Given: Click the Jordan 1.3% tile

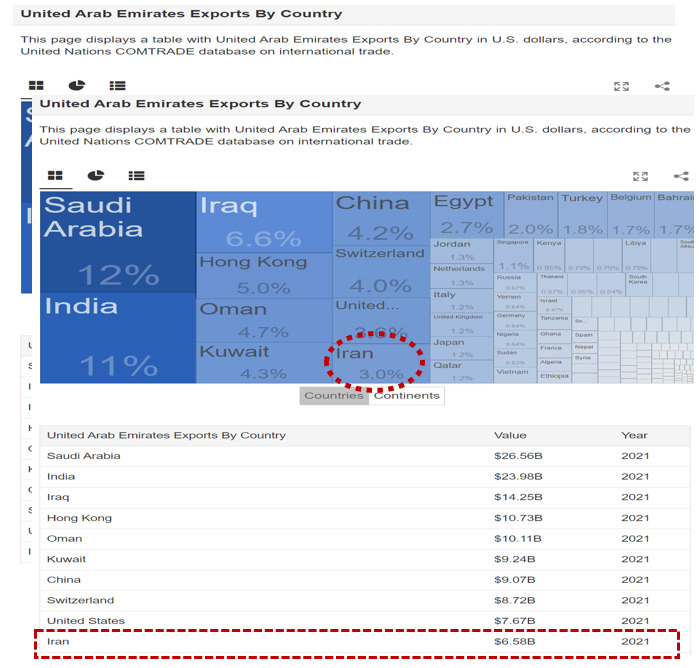Looking at the screenshot, I should (x=462, y=250).
